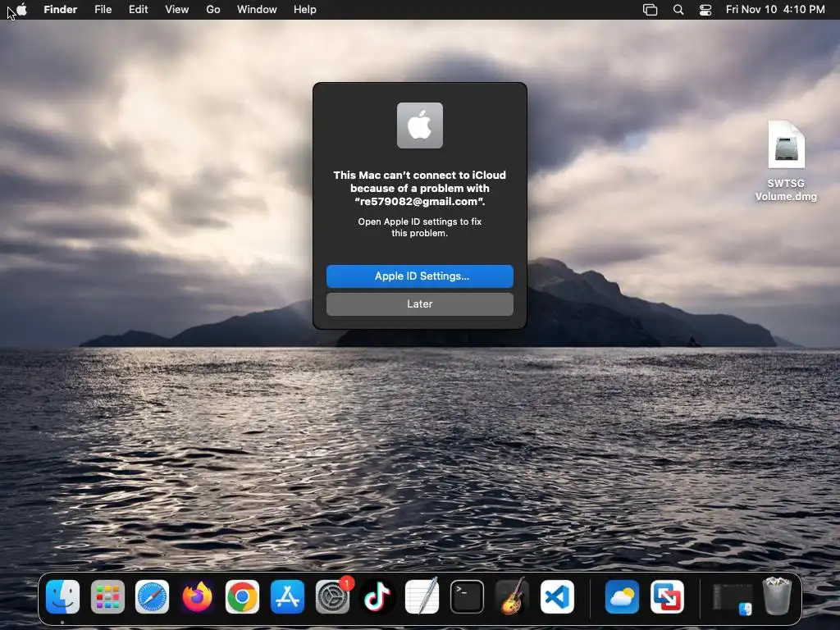Open Finder from the Dock

pyautogui.click(x=62, y=596)
